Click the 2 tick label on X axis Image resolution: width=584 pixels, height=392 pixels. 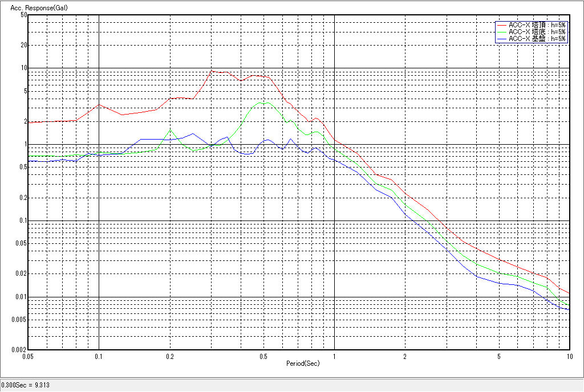[405, 356]
